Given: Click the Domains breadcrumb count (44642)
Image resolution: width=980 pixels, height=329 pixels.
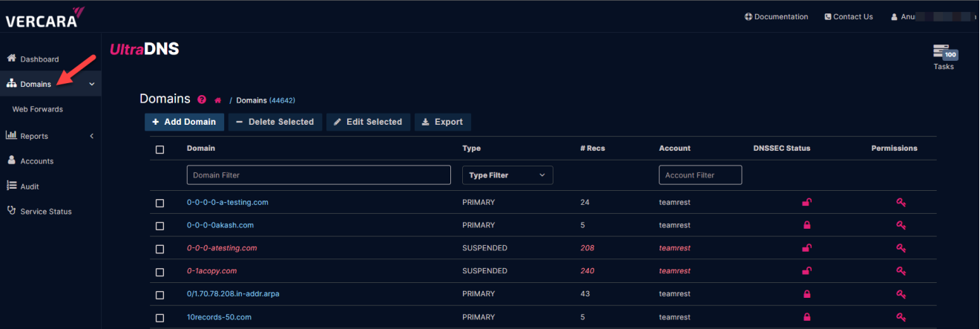Looking at the screenshot, I should (282, 100).
